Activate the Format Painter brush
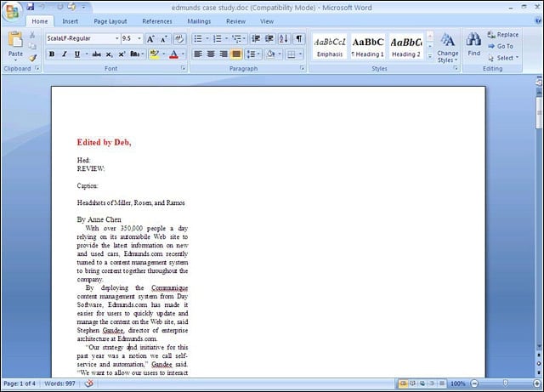 (x=32, y=58)
